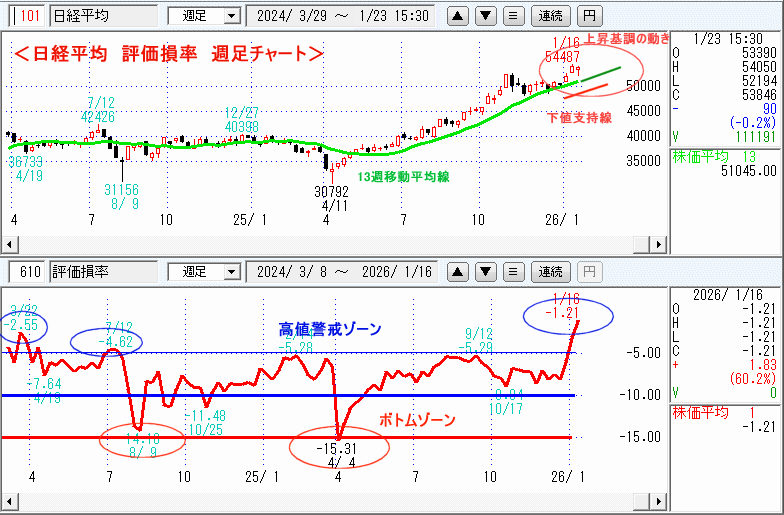Viewport: 784px width, 515px height.
Task: Click the chart title <日経平均 評価損率 週足チャート>
Action: (168, 54)
